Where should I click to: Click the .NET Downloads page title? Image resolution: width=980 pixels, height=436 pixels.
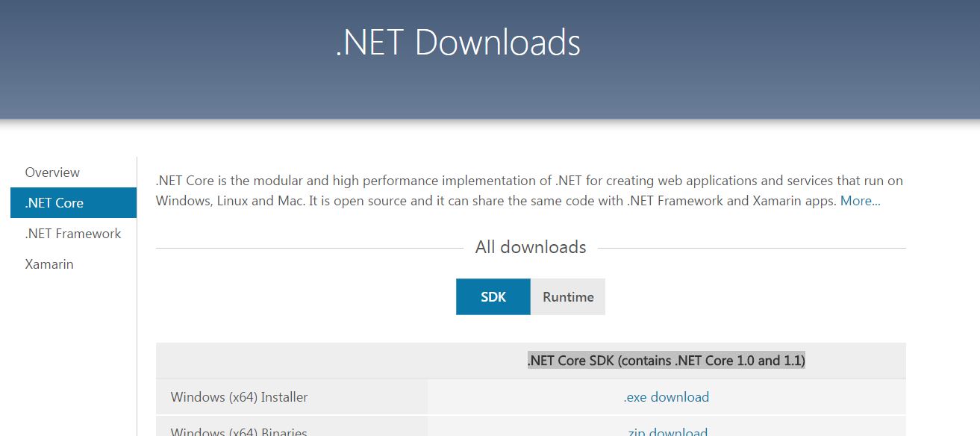[458, 43]
